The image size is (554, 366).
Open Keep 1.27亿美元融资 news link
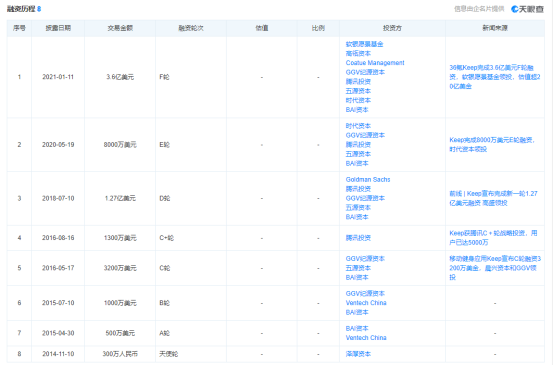tap(493, 198)
